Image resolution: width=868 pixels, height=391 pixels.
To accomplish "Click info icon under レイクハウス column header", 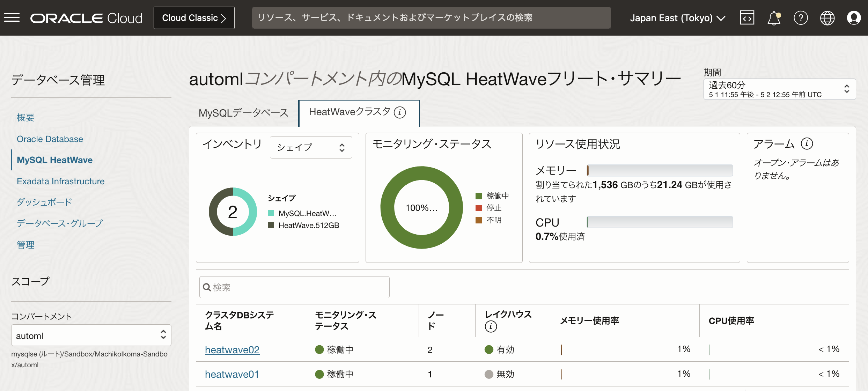I will pos(491,326).
